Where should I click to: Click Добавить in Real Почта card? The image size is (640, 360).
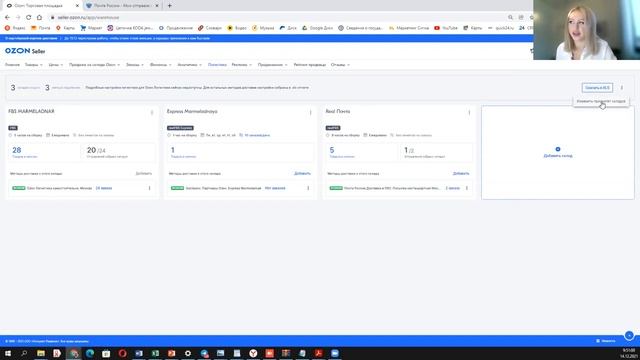click(461, 173)
